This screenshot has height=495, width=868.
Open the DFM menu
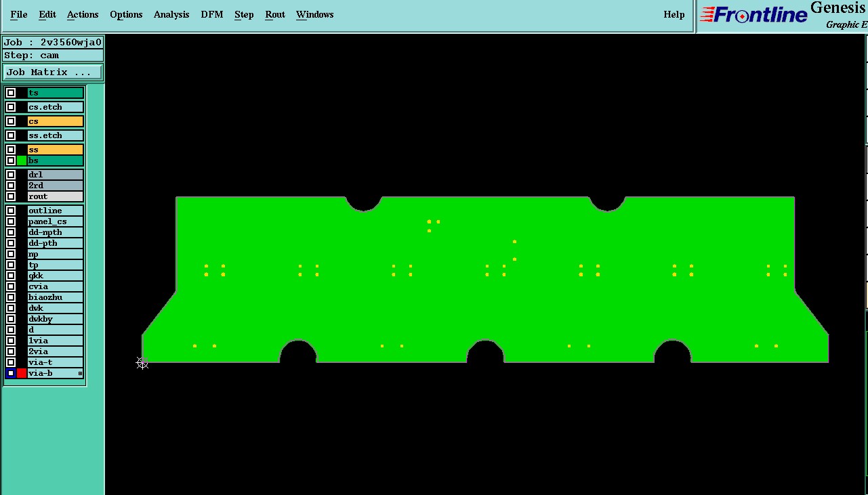click(212, 14)
